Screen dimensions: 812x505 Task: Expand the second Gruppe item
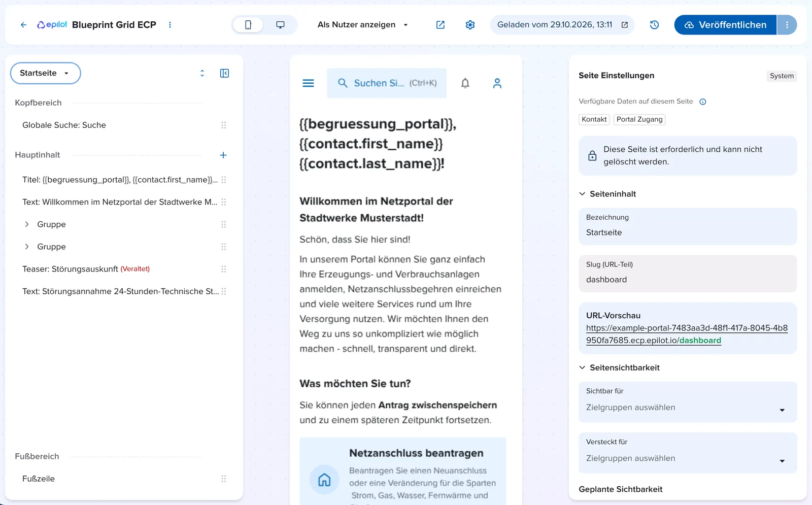27,247
